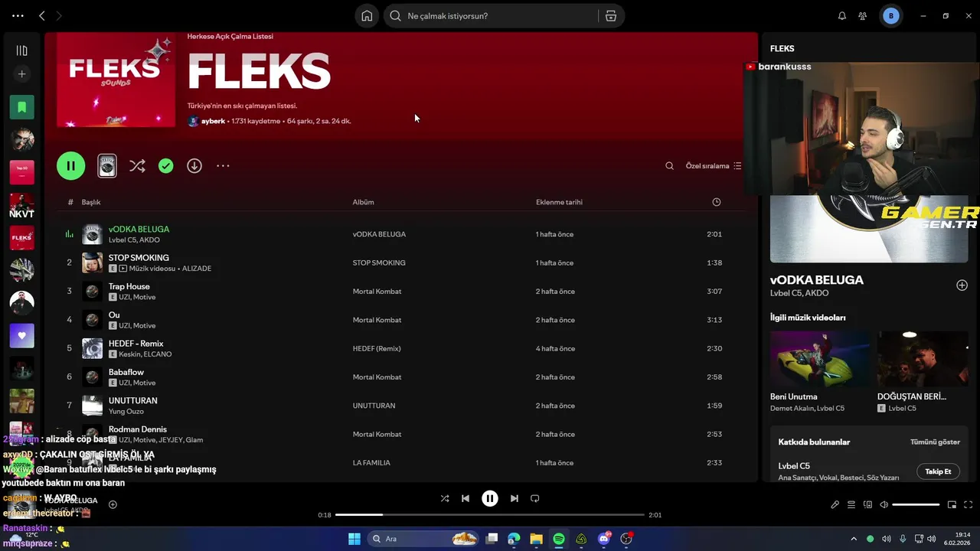Image resolution: width=980 pixels, height=551 pixels.
Task: Open the Queue icon
Action: [851, 504]
